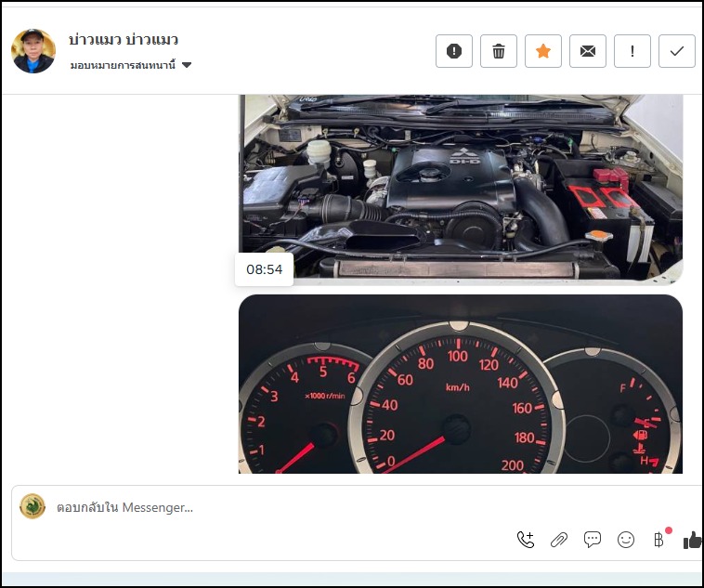Open saved replies speech bubble icon

click(x=593, y=539)
